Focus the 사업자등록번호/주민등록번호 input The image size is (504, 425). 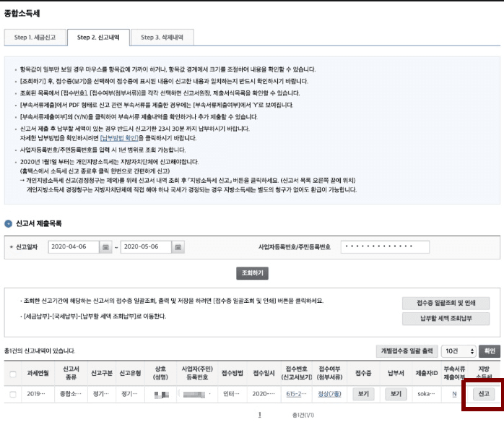coord(385,246)
